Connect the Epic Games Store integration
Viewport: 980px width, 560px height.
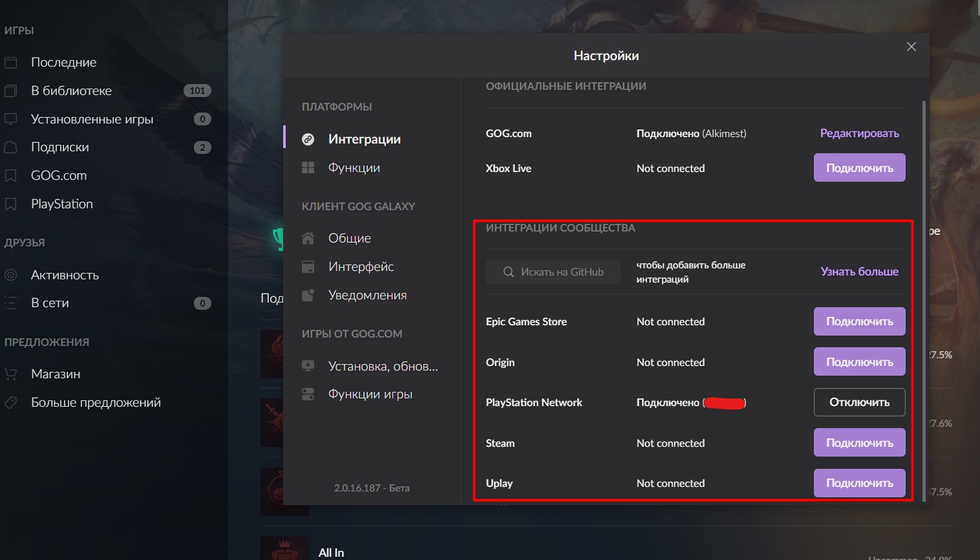click(x=859, y=321)
